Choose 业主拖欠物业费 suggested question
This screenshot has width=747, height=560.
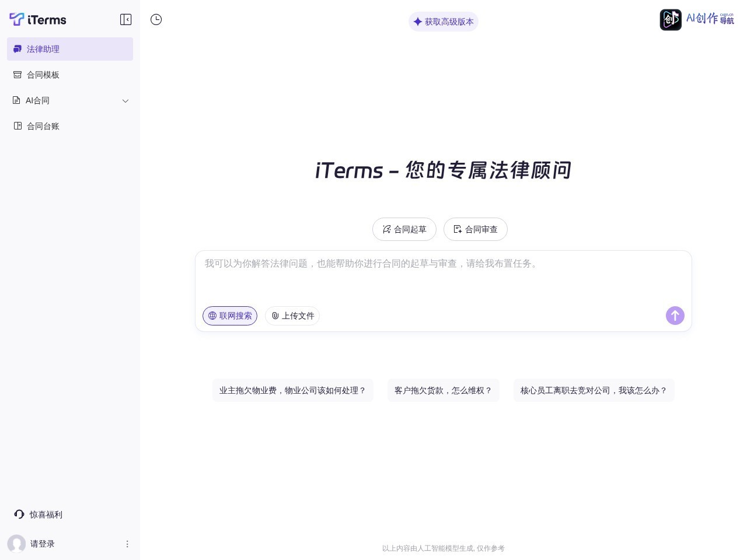pyautogui.click(x=292, y=390)
